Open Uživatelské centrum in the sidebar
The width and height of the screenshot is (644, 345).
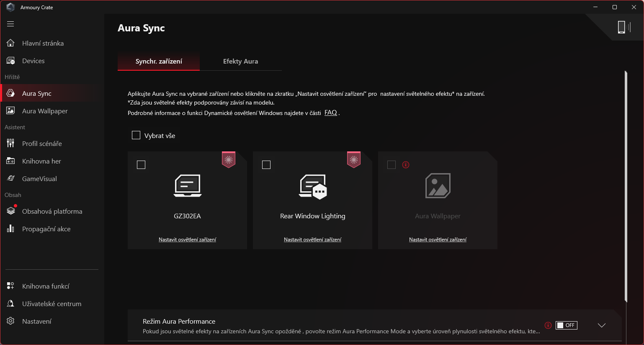click(x=52, y=304)
